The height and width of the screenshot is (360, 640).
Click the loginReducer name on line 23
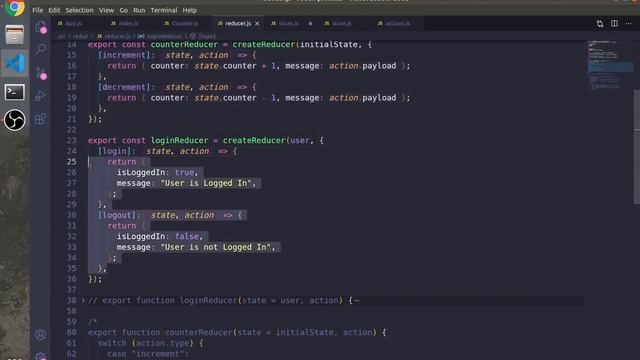(x=180, y=140)
